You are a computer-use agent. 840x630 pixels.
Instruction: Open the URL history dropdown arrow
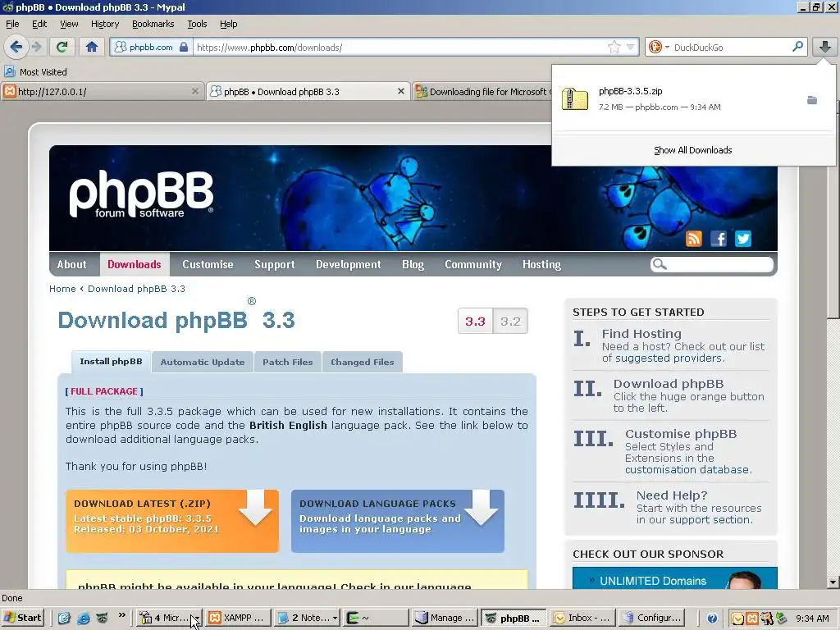tap(631, 47)
